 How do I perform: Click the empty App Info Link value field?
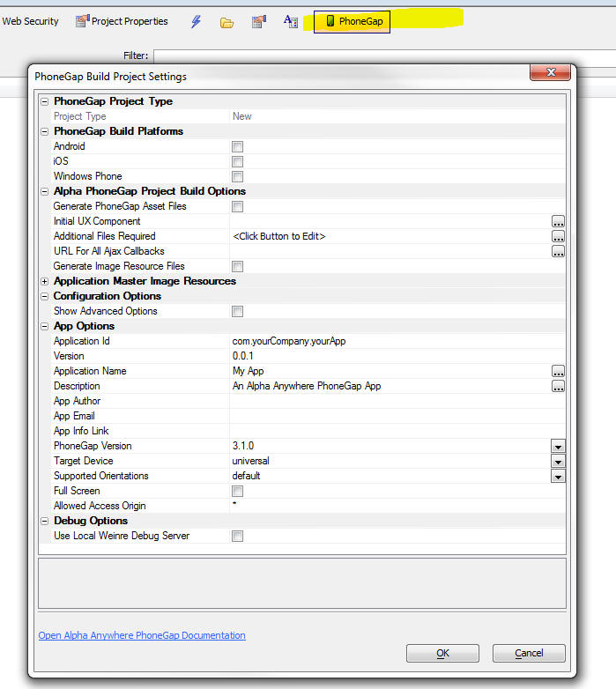click(x=397, y=431)
